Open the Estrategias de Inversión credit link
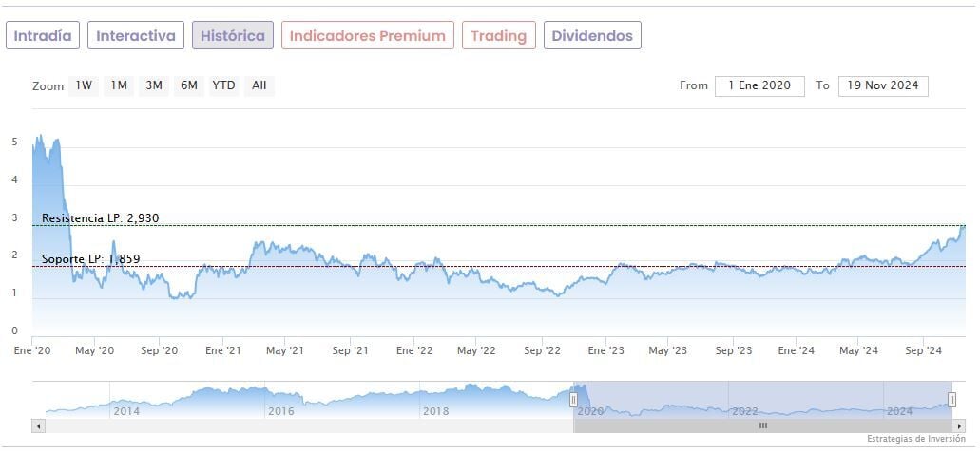Screen dimensions: 980x453 coord(915,439)
